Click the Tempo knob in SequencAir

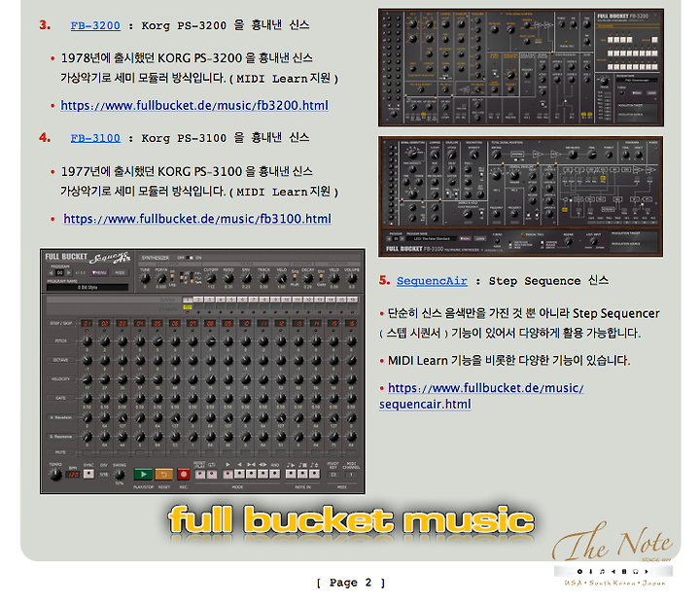55,475
